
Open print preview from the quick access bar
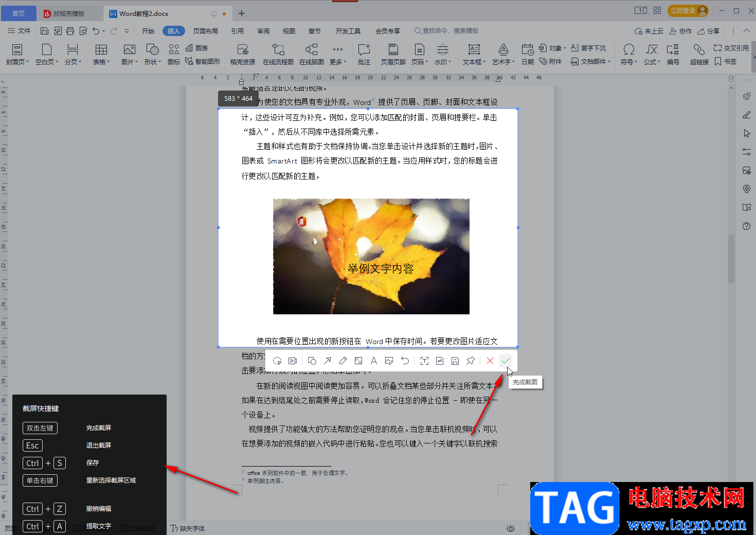[x=83, y=31]
